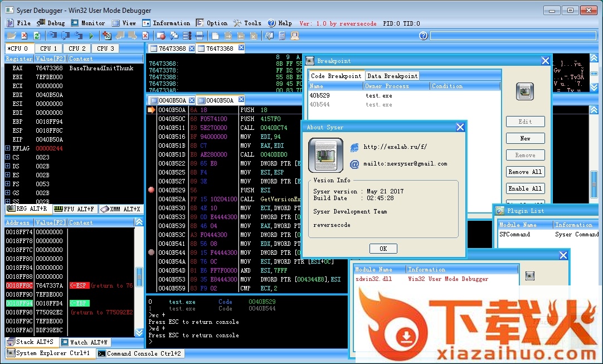
Task: Click the toolbar command input field
Action: pos(513,36)
